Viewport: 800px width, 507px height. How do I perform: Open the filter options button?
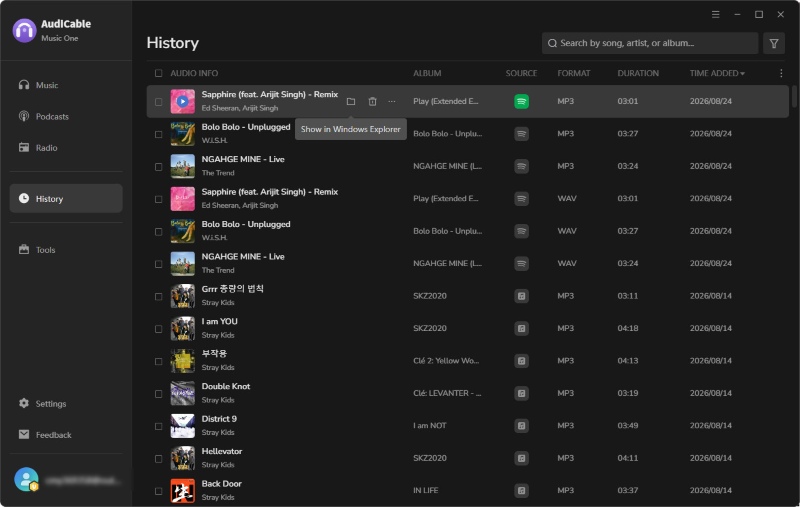pos(774,43)
